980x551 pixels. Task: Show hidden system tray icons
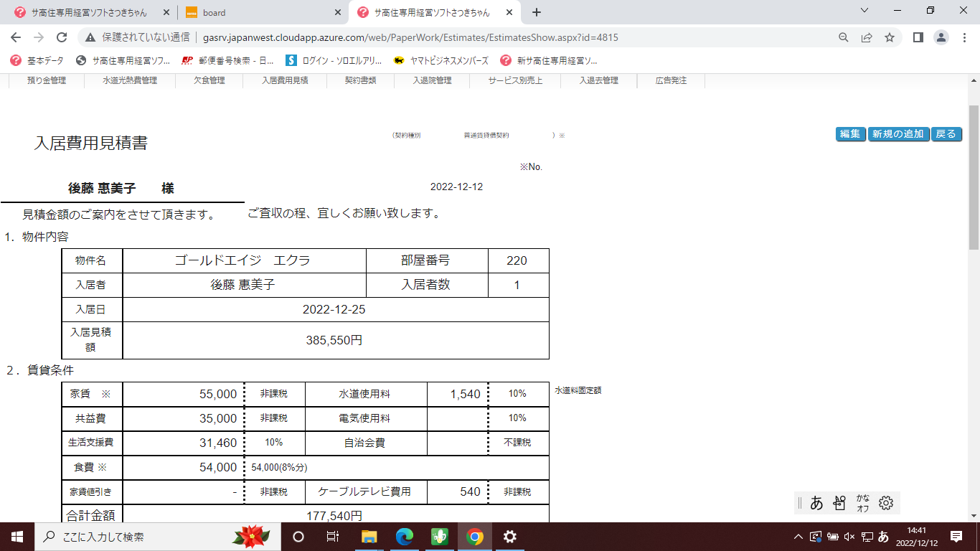click(x=798, y=537)
